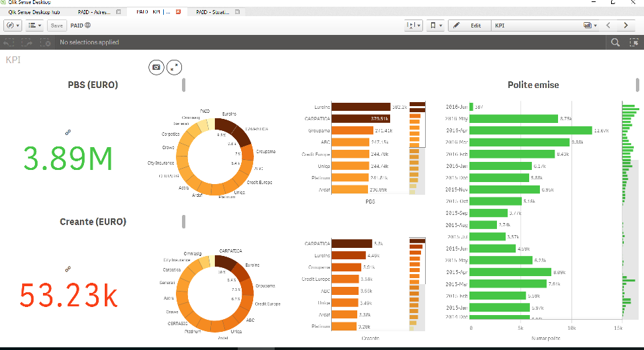Click the PBS (EURO) title
Screen dimensions: 644x350
coord(93,85)
